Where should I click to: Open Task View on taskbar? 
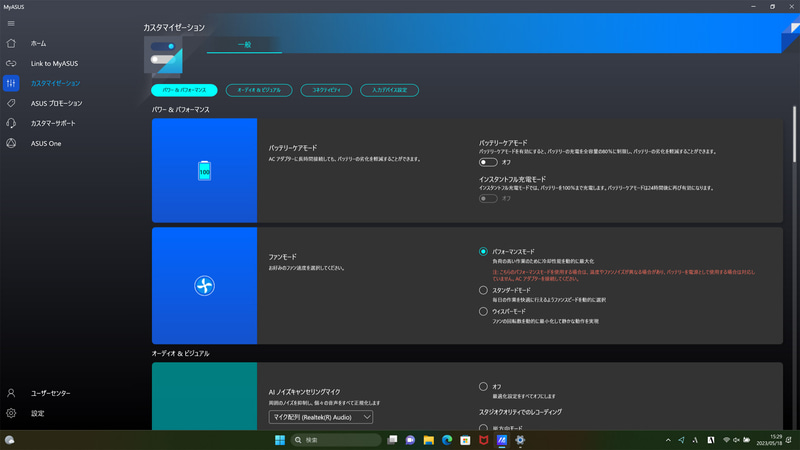(392, 440)
